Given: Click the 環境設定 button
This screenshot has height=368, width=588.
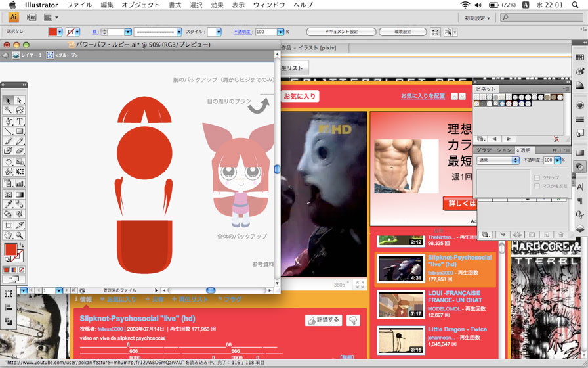Looking at the screenshot, I should coord(403,32).
